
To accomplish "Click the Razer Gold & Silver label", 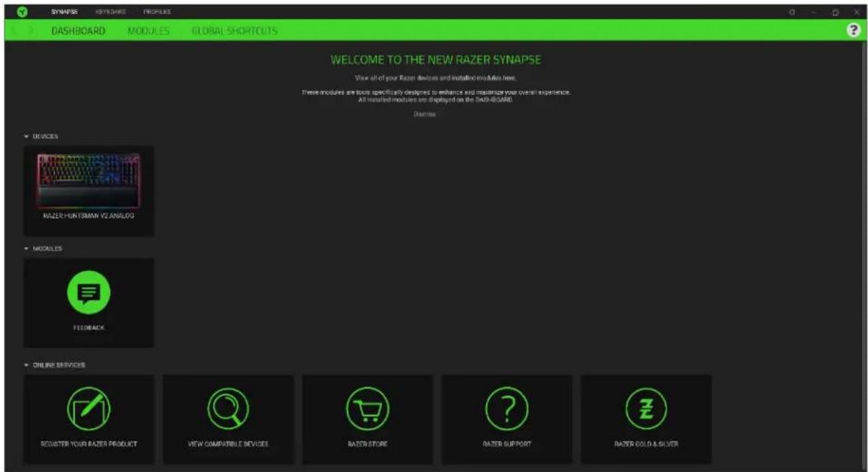I will (x=646, y=443).
